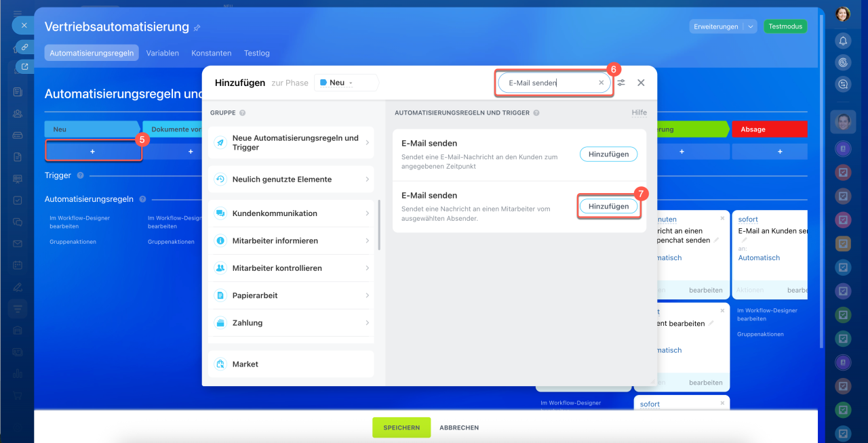The image size is (868, 443).
Task: Expand Neulich genutzte Elemente group
Action: (x=291, y=180)
